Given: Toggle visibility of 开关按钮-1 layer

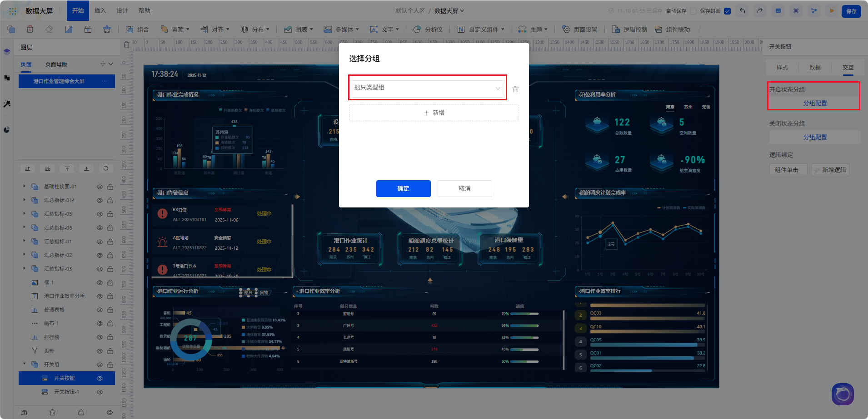Looking at the screenshot, I should pyautogui.click(x=100, y=392).
